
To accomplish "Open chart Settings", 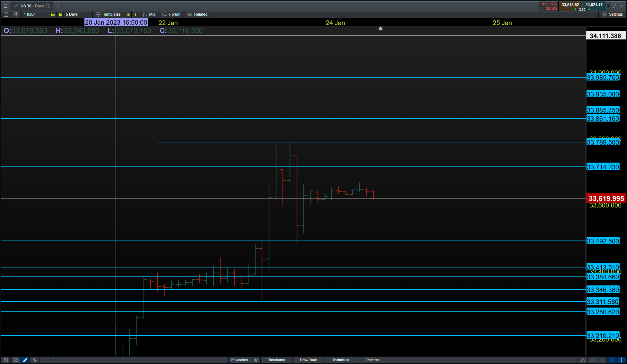I will [x=613, y=14].
